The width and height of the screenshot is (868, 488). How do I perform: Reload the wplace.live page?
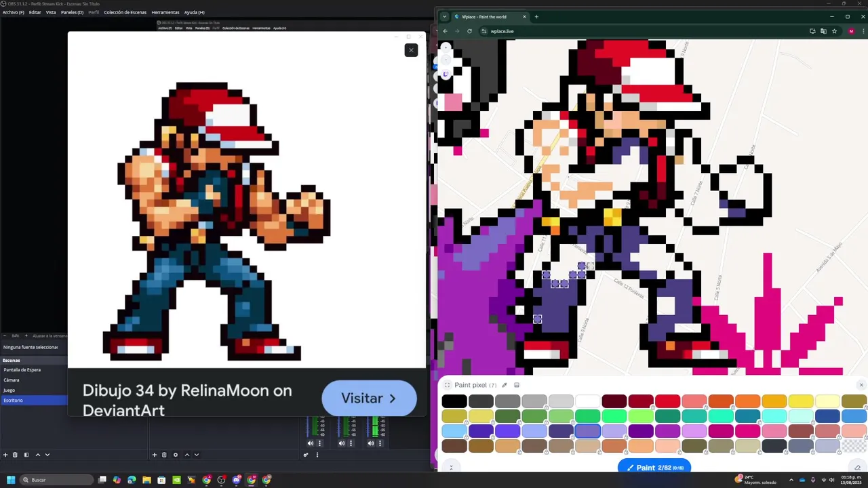[469, 31]
